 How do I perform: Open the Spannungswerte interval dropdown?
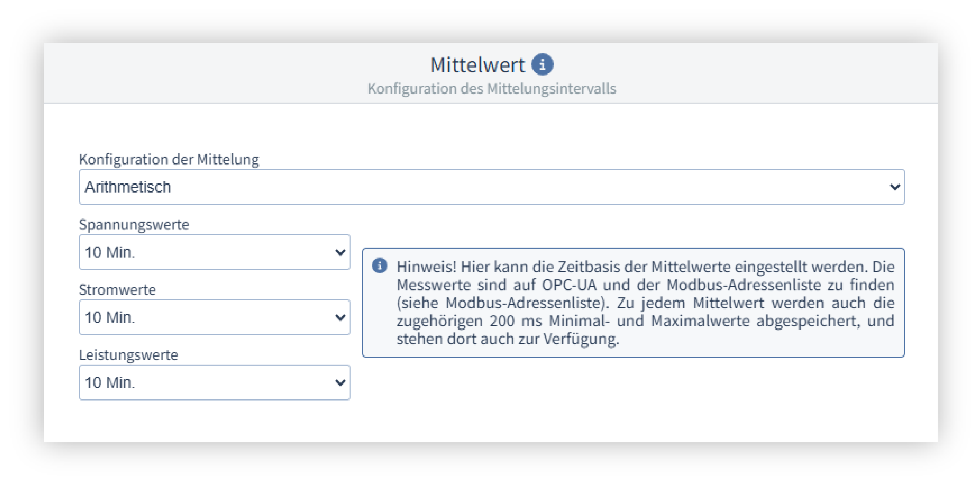pyautogui.click(x=214, y=252)
